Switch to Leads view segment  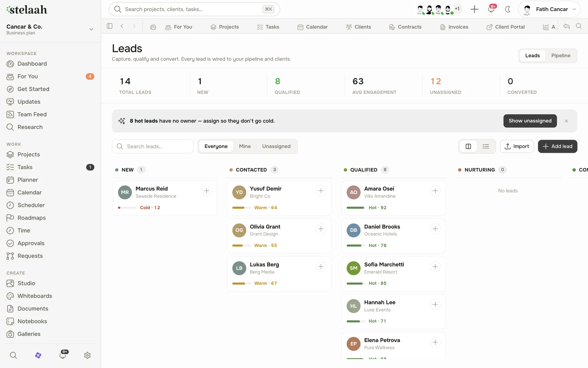click(532, 56)
